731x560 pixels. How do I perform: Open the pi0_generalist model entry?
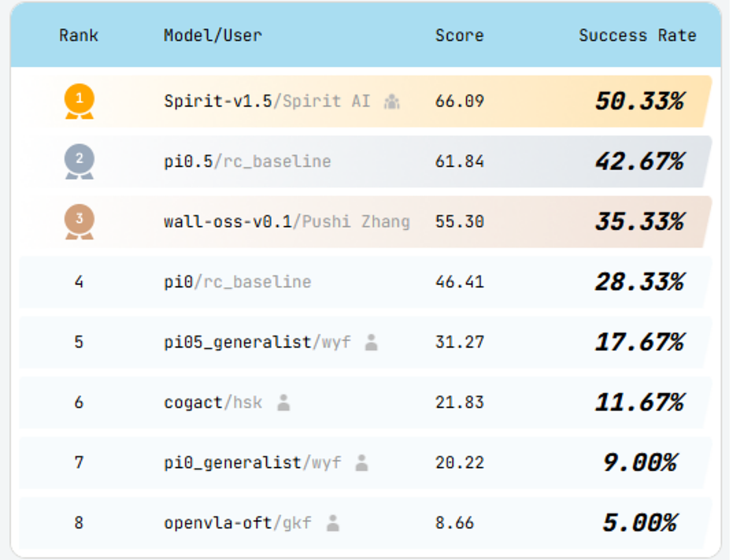pos(252,463)
